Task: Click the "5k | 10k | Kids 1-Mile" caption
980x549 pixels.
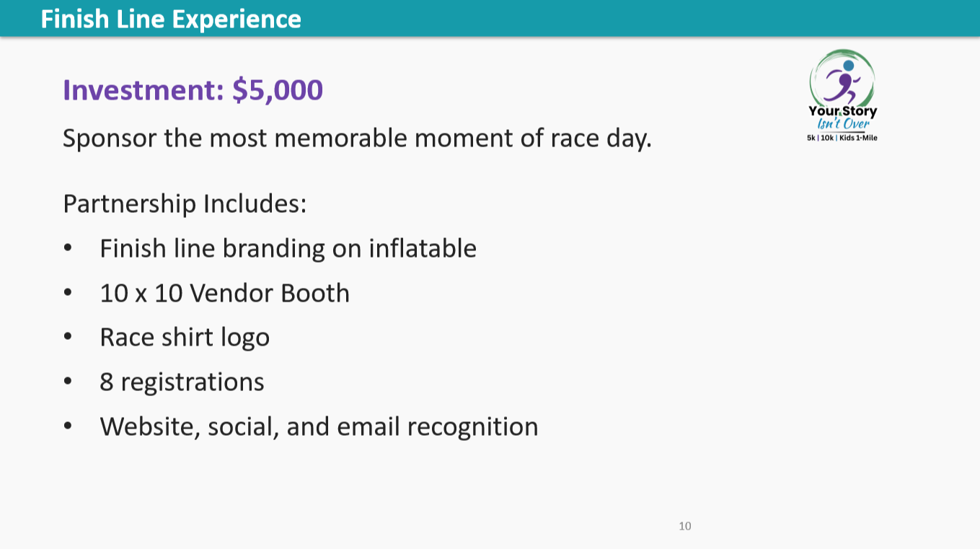Action: click(x=842, y=137)
